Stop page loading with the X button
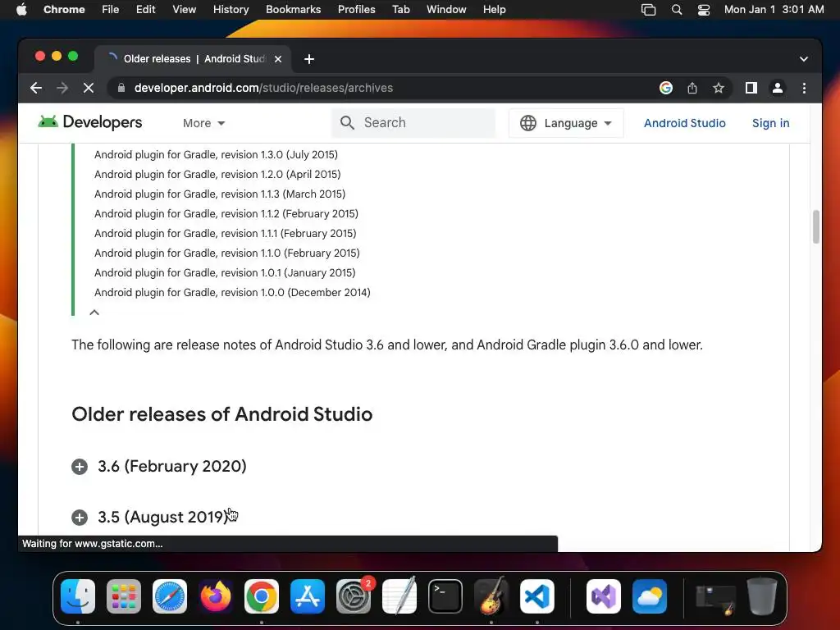Viewport: 840px width, 630px height. pyautogui.click(x=89, y=88)
